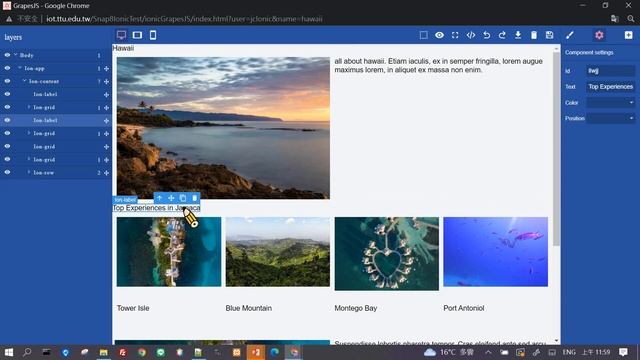Screen dimensions: 640x360
Task: Select parent of the selected Ion-label
Action: [160, 198]
